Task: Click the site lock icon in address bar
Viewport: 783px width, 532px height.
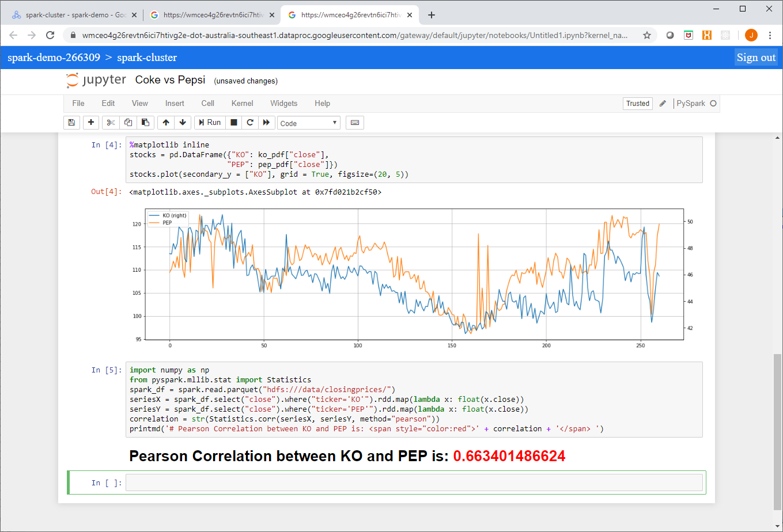Action: [73, 35]
